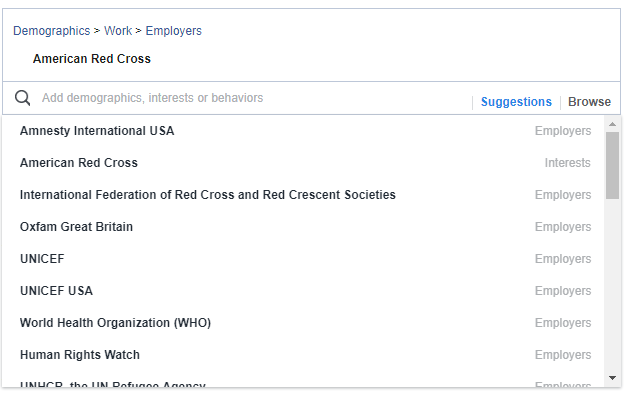
Task: Pick Oxfam Great Britain from suggestions
Action: tap(305, 227)
